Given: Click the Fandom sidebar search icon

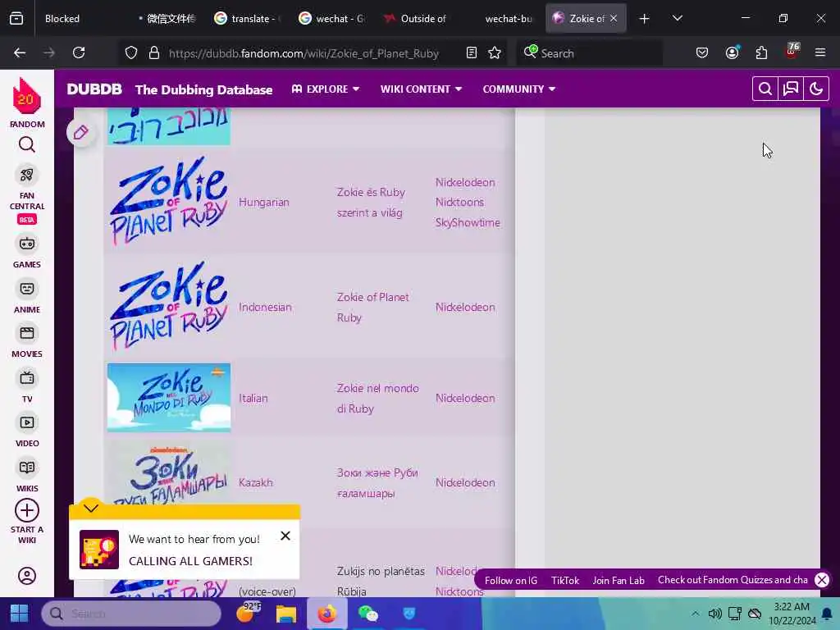Looking at the screenshot, I should 27,144.
